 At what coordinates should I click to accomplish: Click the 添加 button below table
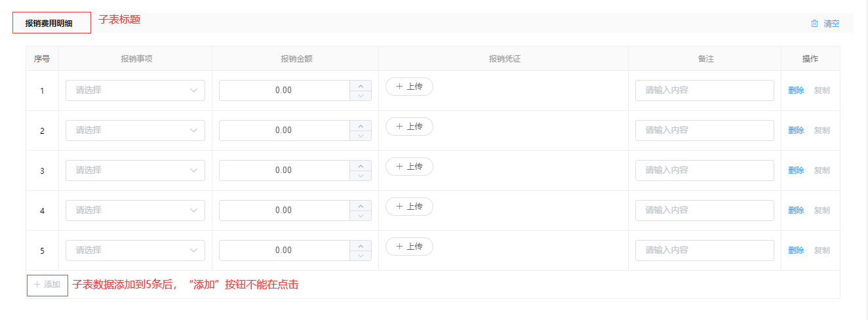(x=47, y=285)
